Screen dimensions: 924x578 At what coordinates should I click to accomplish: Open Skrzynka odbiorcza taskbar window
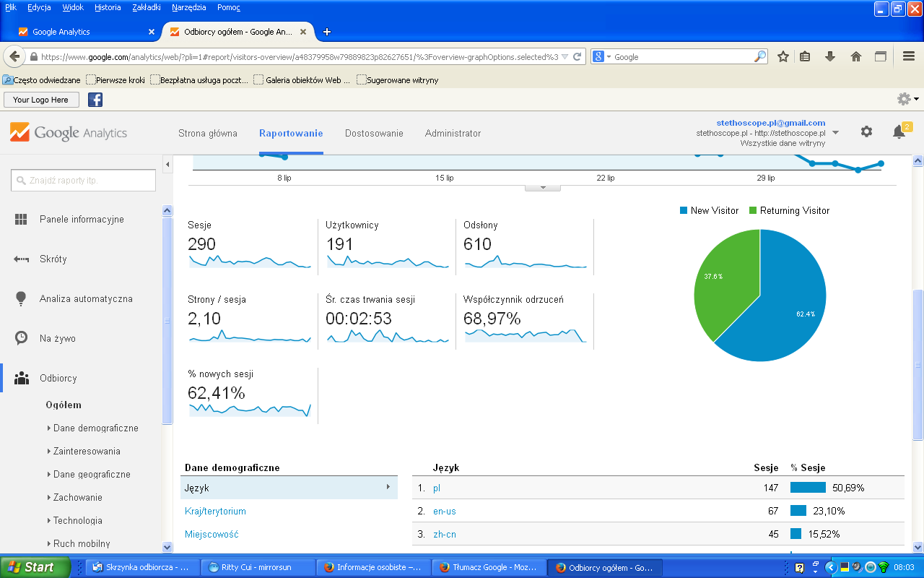142,567
